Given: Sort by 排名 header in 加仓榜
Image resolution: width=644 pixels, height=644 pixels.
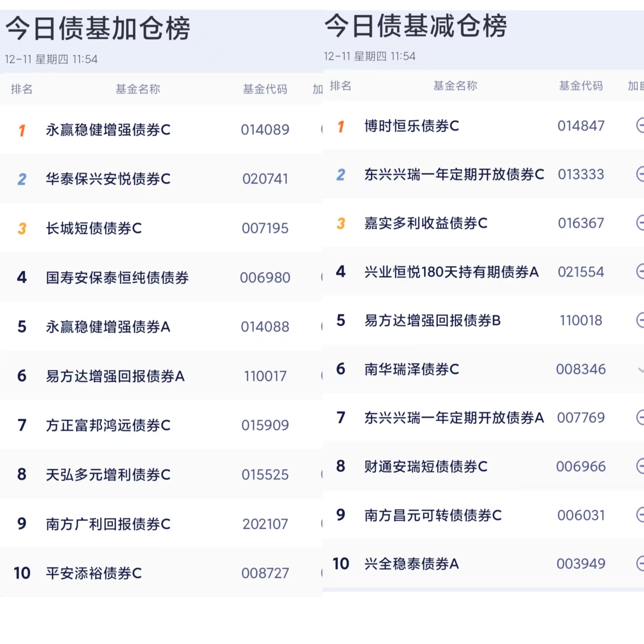Looking at the screenshot, I should tap(22, 89).
